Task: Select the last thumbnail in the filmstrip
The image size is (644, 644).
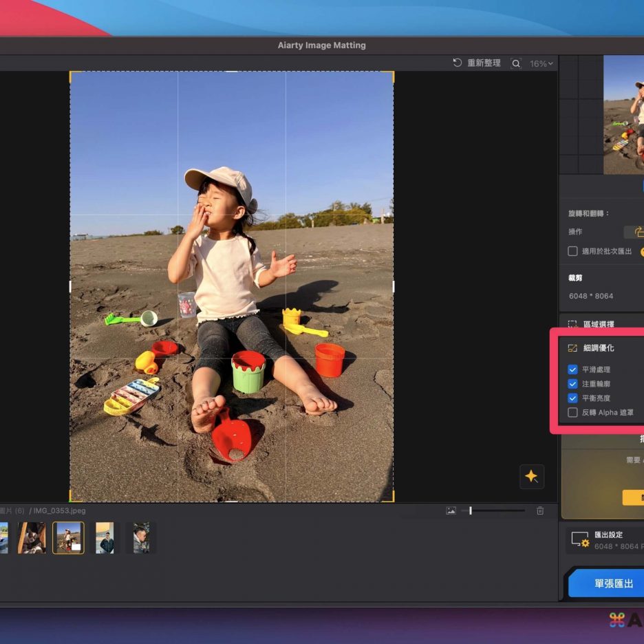Action: [141, 537]
